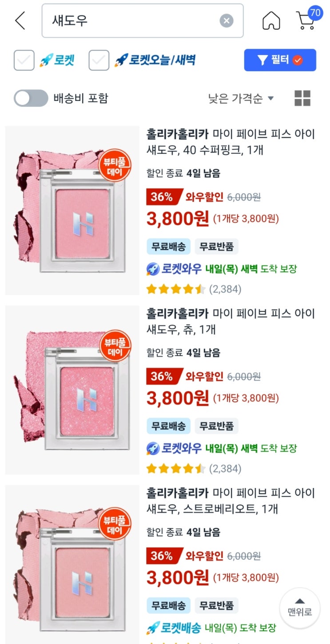Open 40 수퍼핑크 eyeshadow product title
The height and width of the screenshot is (644, 330).
click(231, 142)
